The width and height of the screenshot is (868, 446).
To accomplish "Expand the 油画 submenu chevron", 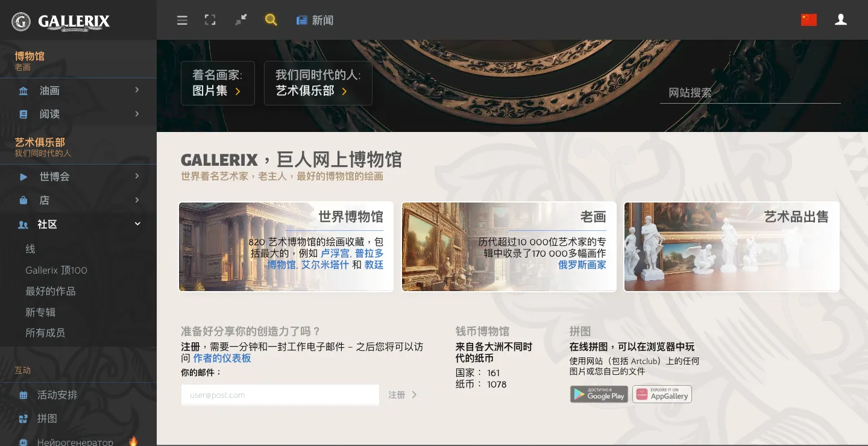I will [x=137, y=90].
